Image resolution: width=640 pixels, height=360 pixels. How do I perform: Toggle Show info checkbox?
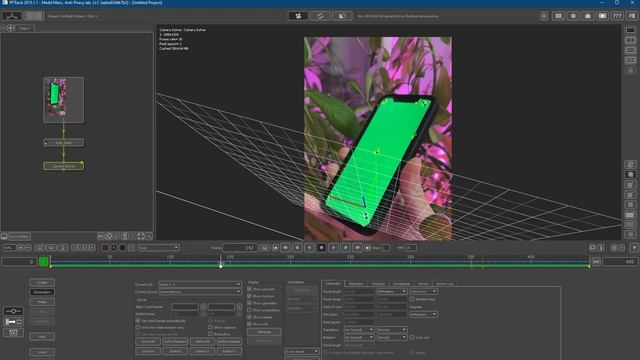[x=249, y=324]
